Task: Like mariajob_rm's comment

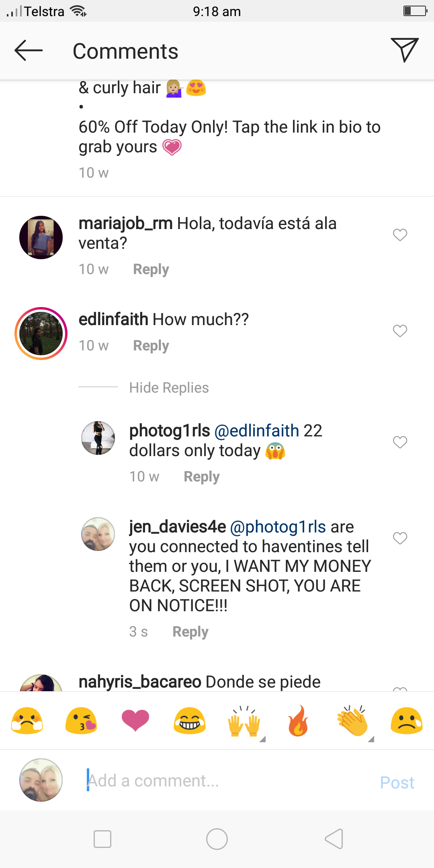Action: pyautogui.click(x=400, y=235)
